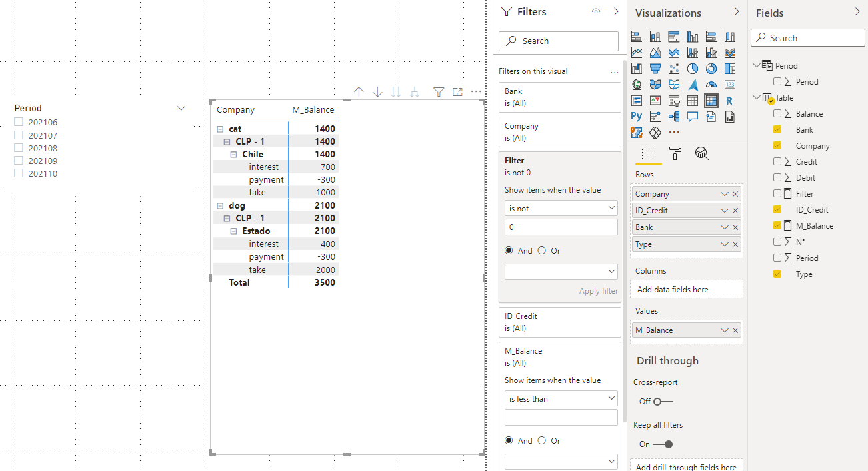The image size is (868, 471).
Task: Click the Fields pane search box
Action: [x=807, y=38]
